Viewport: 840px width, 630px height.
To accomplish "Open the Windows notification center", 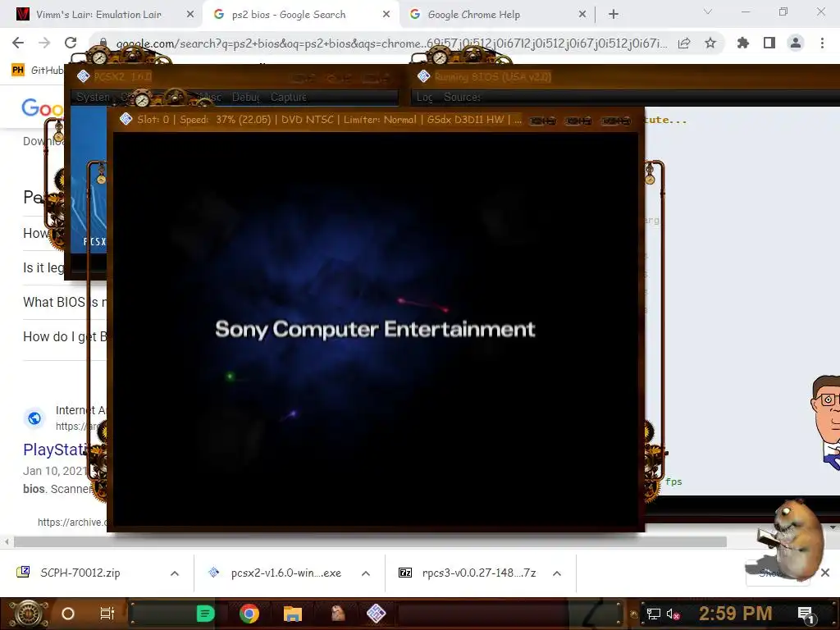I will point(806,614).
